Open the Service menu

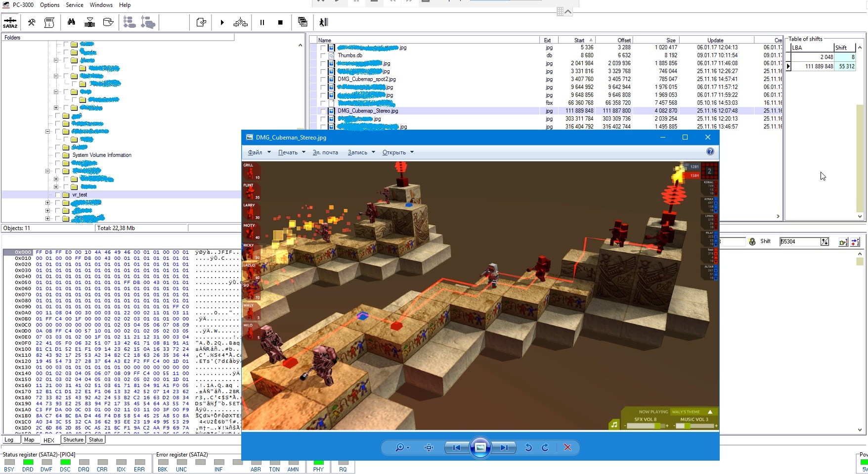click(x=74, y=5)
